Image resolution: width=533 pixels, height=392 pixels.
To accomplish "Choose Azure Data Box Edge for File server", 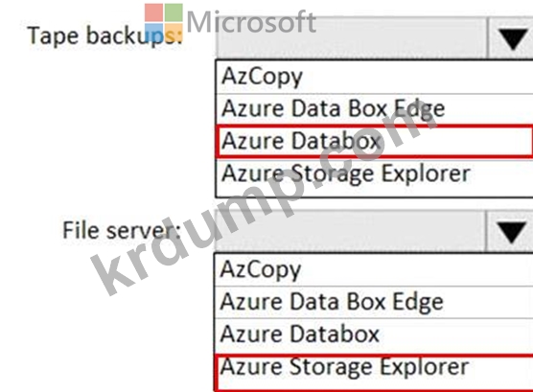I will click(374, 302).
